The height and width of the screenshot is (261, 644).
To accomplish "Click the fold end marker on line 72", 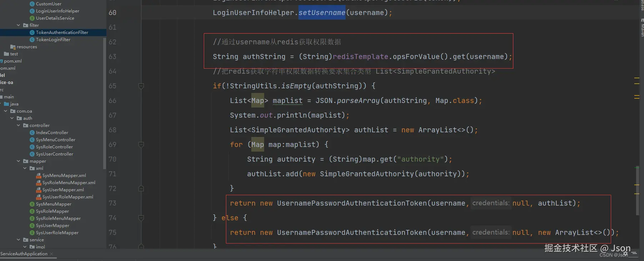I will point(141,188).
